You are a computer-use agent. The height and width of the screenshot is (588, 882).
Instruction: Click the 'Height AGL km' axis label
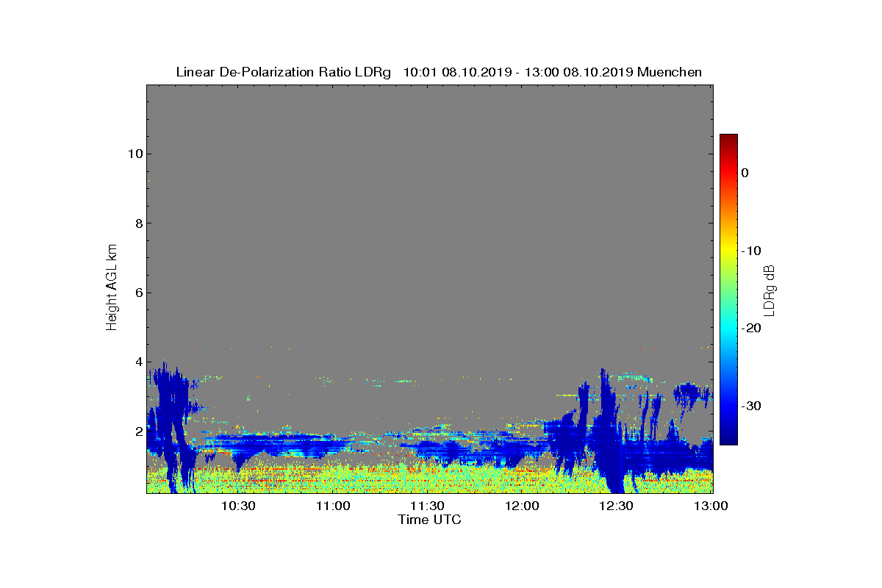(112, 289)
